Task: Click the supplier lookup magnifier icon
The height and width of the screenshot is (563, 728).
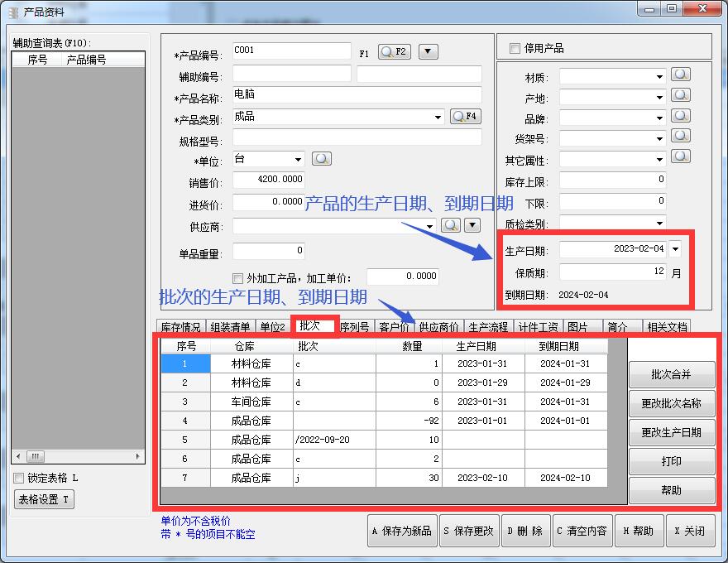Action: click(451, 225)
